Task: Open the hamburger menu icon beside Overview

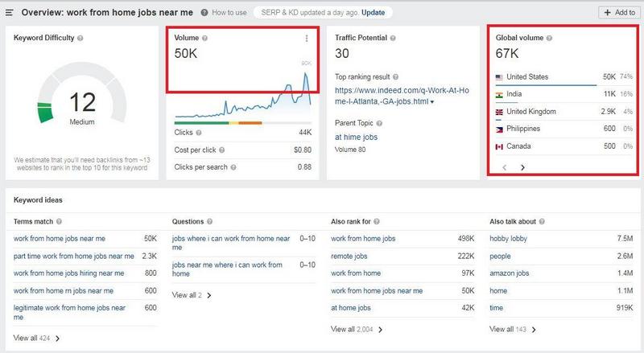Action: (10, 13)
